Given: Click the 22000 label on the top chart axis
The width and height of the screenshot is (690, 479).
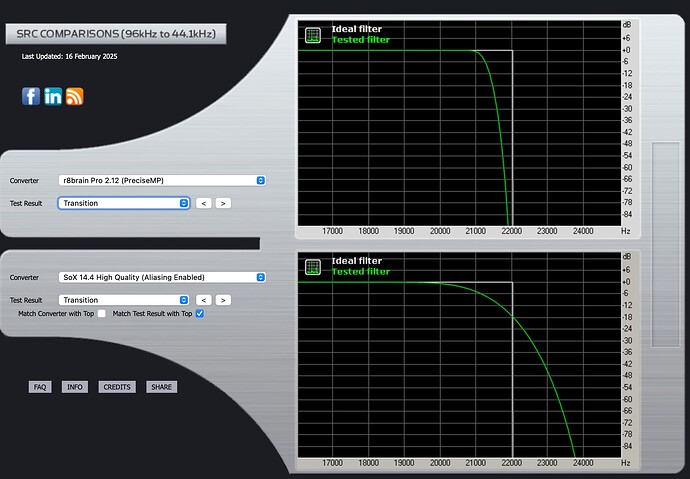Looking at the screenshot, I should [511, 231].
